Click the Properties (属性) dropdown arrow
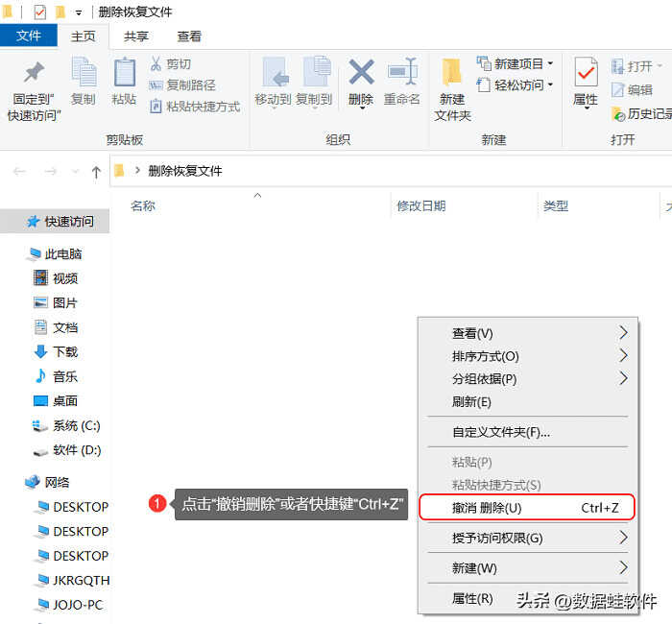 [587, 108]
